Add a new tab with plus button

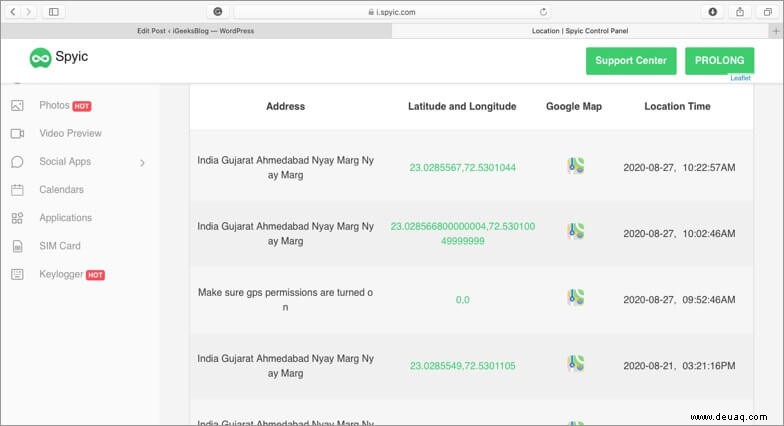coord(776,31)
